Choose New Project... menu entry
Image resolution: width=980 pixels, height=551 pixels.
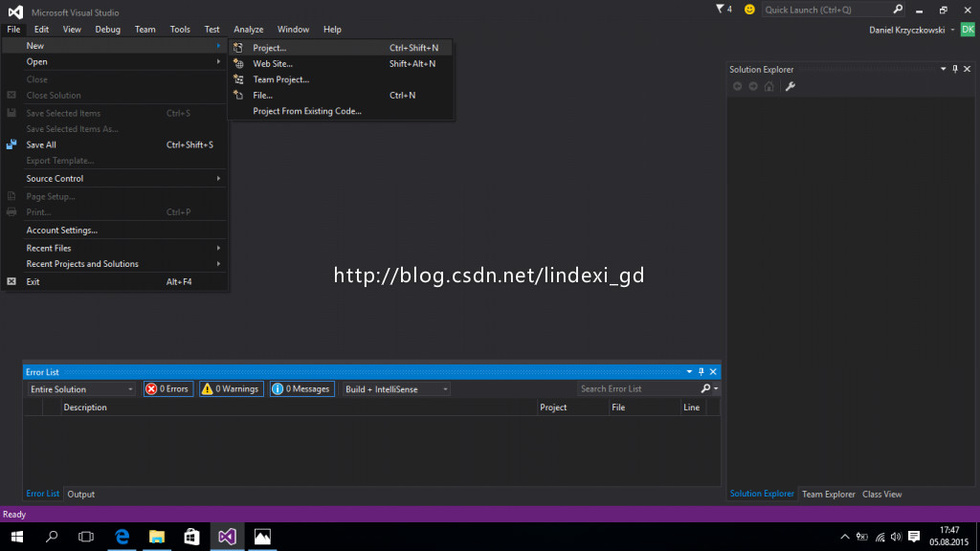[x=341, y=48]
